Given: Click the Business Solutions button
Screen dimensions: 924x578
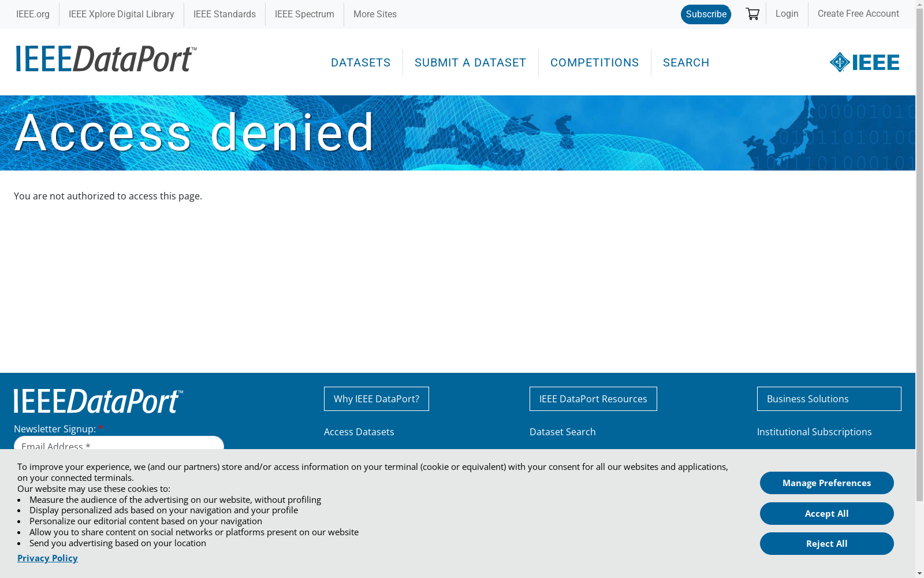Looking at the screenshot, I should coord(829,399).
